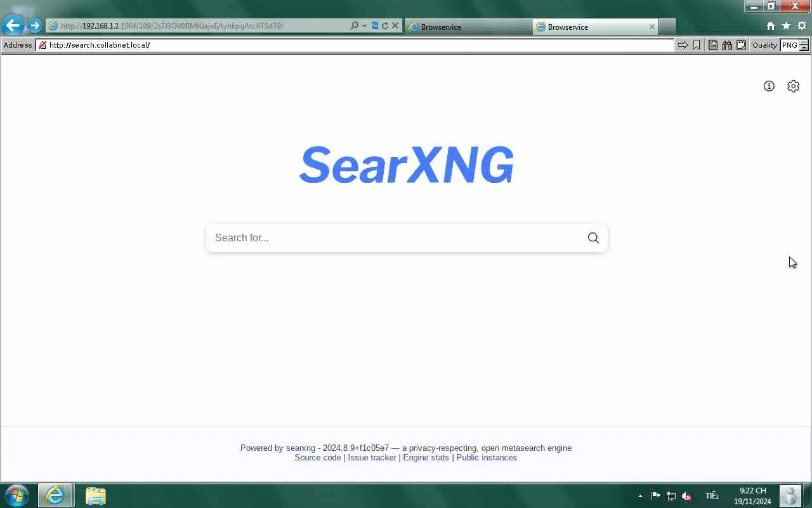
Task: Click the Quality PNG selector field
Action: 789,45
